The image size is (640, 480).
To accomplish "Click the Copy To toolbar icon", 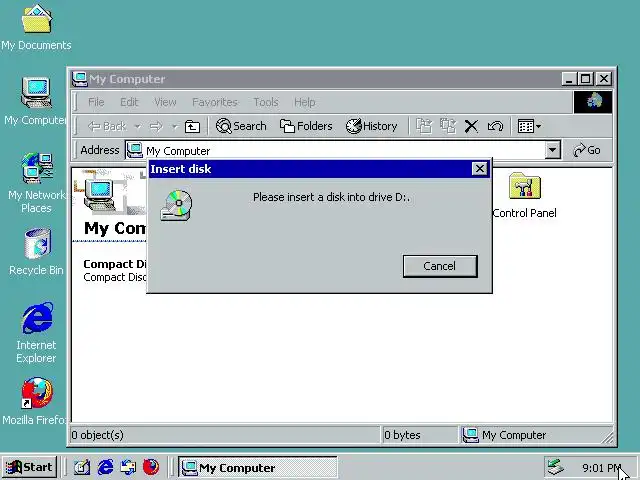I will tap(448, 127).
